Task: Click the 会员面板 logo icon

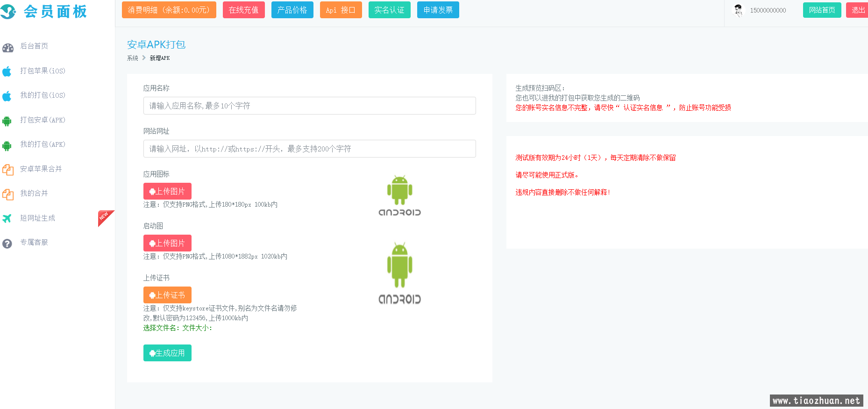Action: (x=8, y=11)
